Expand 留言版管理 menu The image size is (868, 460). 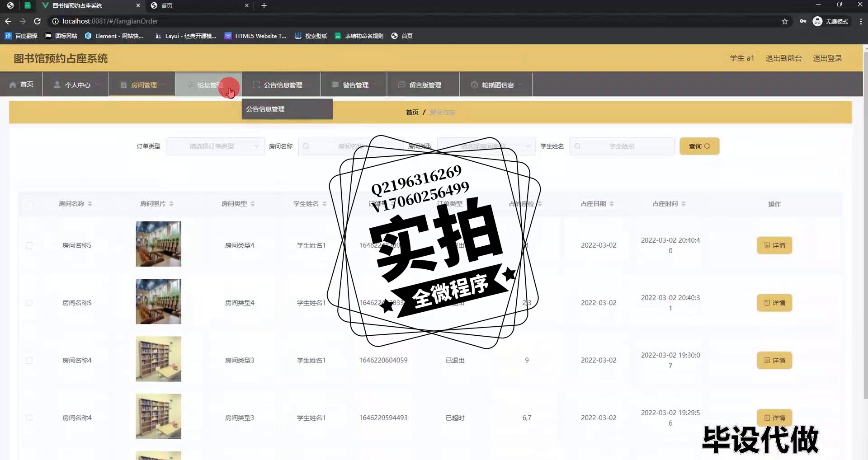coord(423,84)
